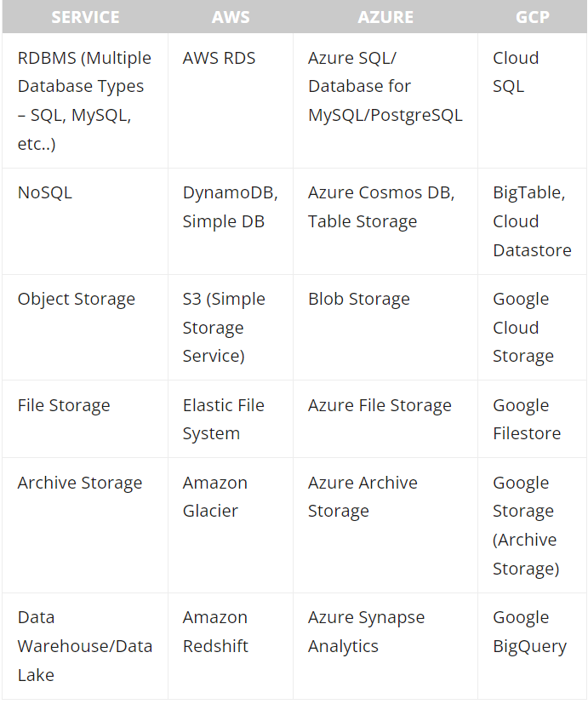Click the AZURE column header
The width and height of the screenshot is (588, 704).
(x=385, y=17)
